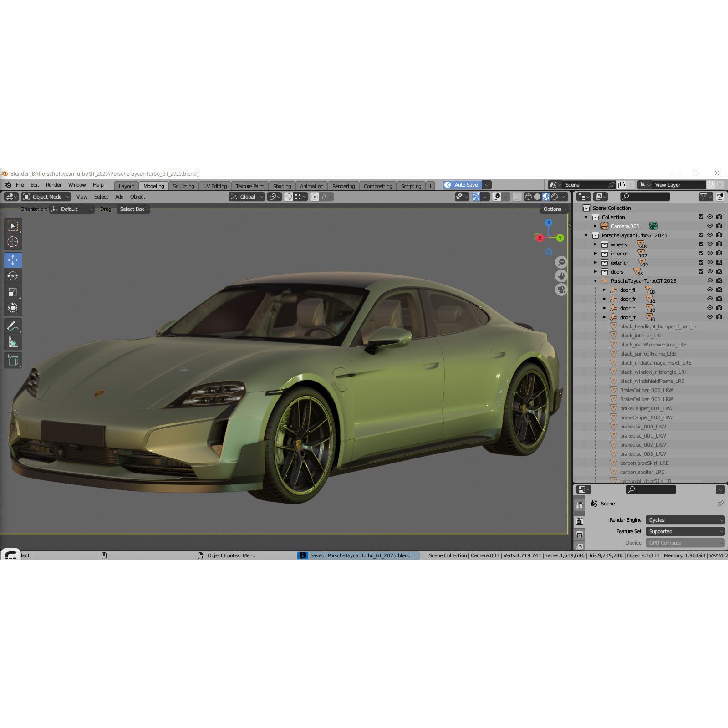Open the Object Mode dropdown
The width and height of the screenshot is (728, 728).
[x=46, y=197]
